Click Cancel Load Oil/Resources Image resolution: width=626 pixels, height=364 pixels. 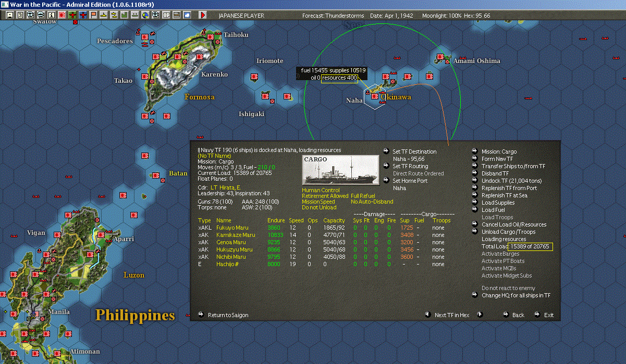pyautogui.click(x=514, y=224)
